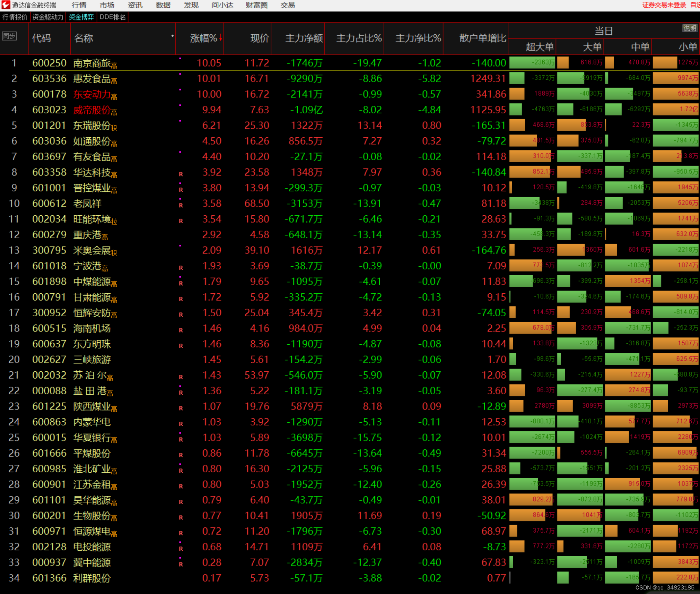Switch to the 资金驱动力 tab

48,17
